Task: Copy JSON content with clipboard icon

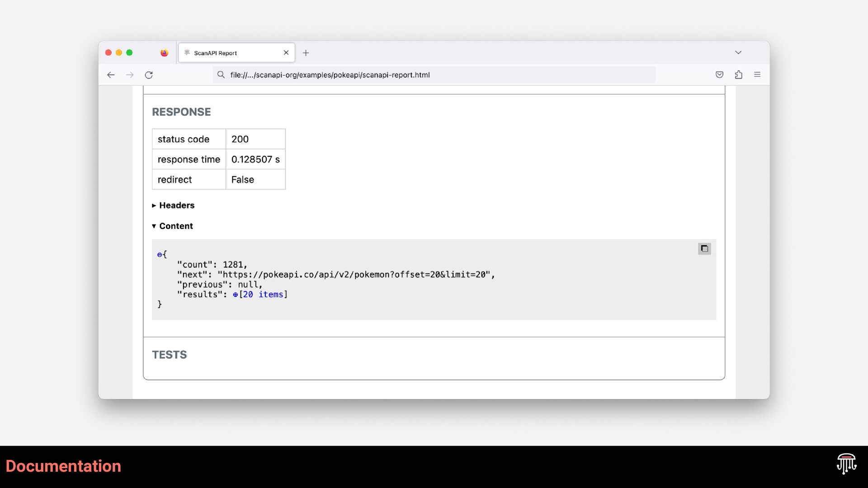Action: [704, 249]
